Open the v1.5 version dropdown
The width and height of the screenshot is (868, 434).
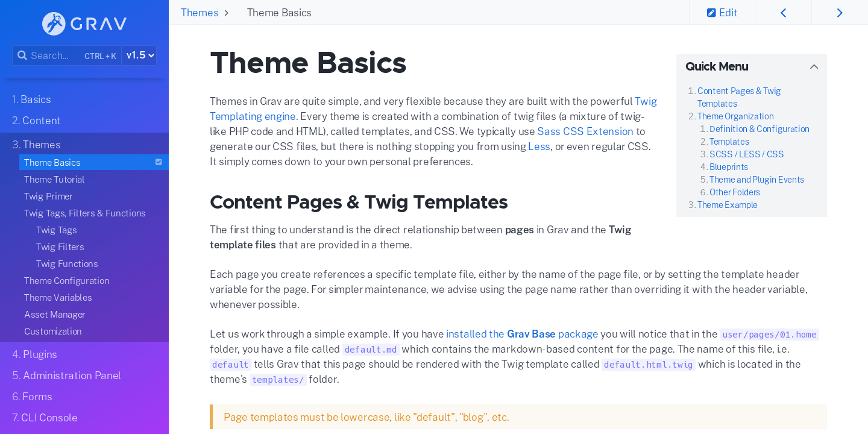(139, 55)
